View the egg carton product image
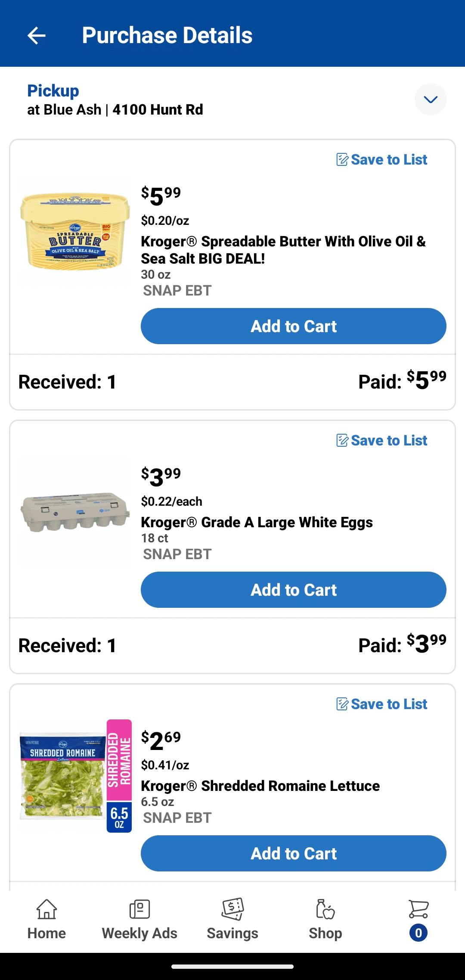The height and width of the screenshot is (980, 465). (x=75, y=512)
